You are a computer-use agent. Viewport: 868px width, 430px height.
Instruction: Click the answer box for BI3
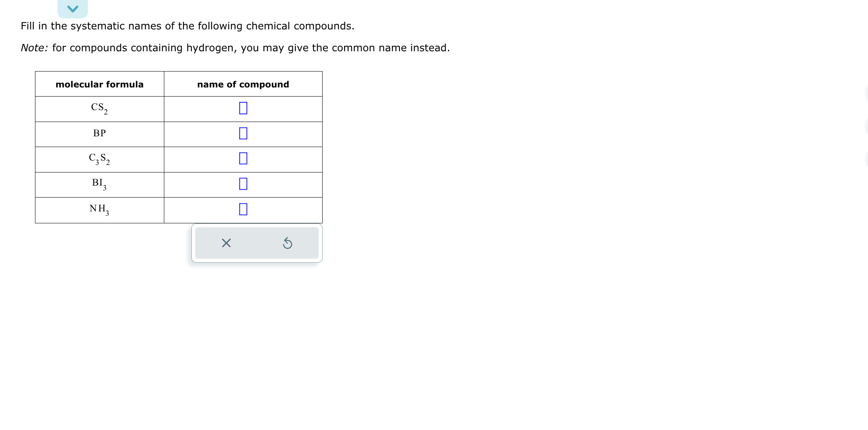tap(243, 184)
